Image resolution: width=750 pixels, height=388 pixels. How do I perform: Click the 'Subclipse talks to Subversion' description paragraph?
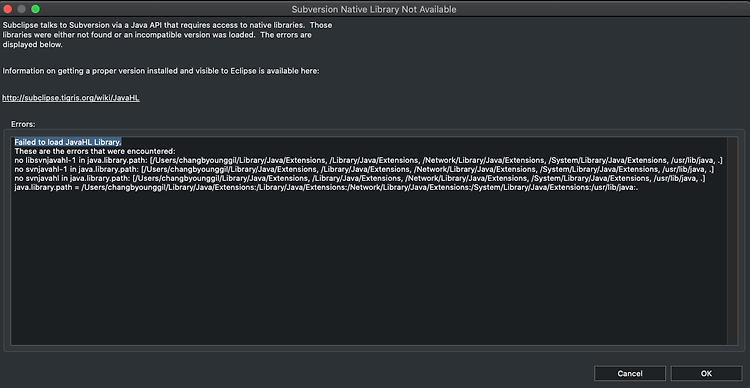(x=167, y=35)
